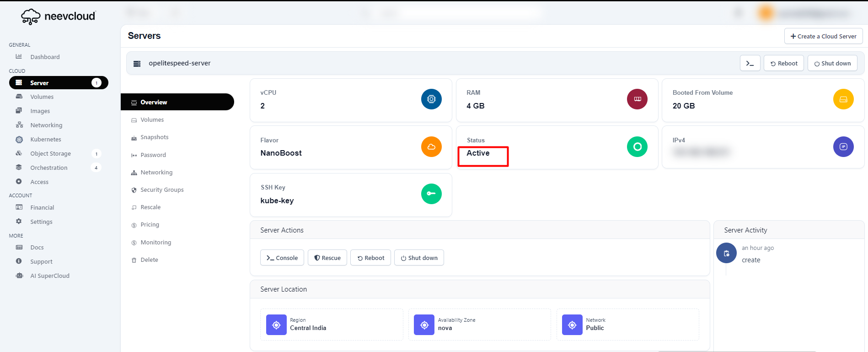Viewport: 868px width, 352px height.
Task: Click the blue vCPU chip icon
Action: tap(431, 99)
